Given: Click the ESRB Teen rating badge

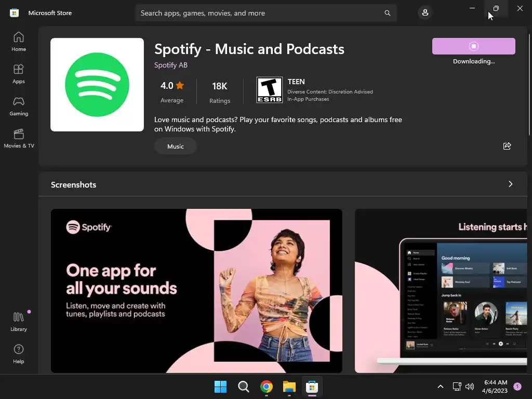Looking at the screenshot, I should coord(270,90).
